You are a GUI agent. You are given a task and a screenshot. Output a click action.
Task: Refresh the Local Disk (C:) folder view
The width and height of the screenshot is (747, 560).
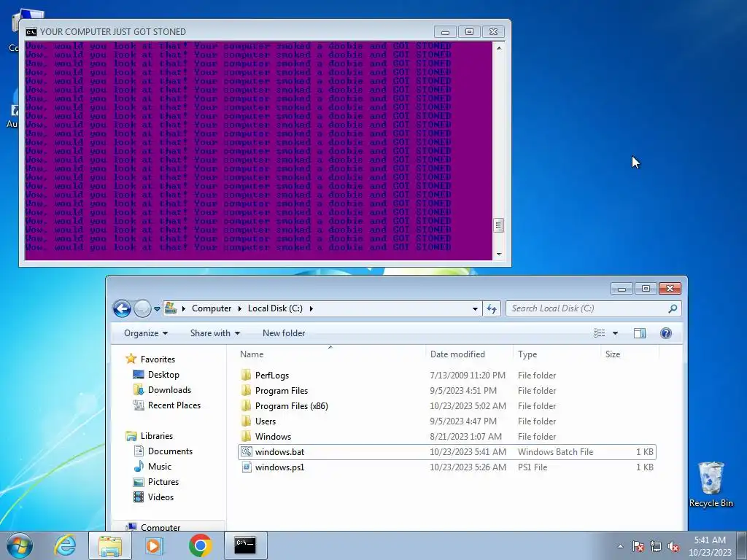[492, 308]
